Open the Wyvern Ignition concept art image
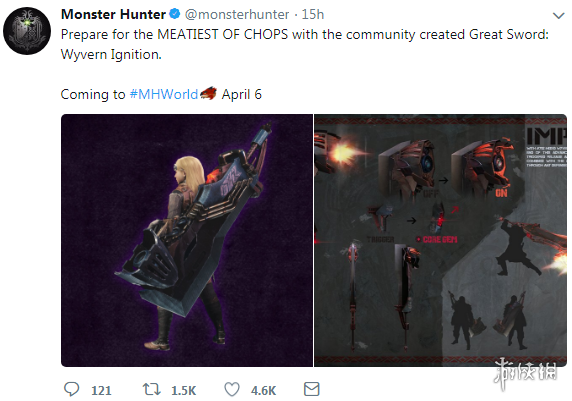 [440, 240]
